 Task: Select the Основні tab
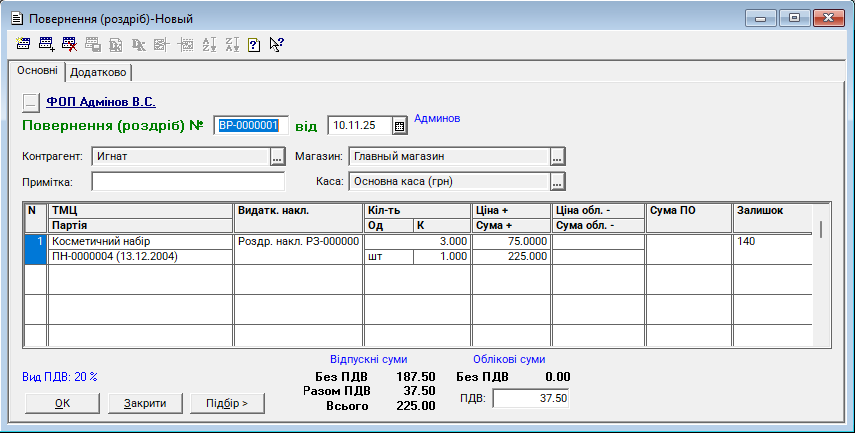coord(37,71)
